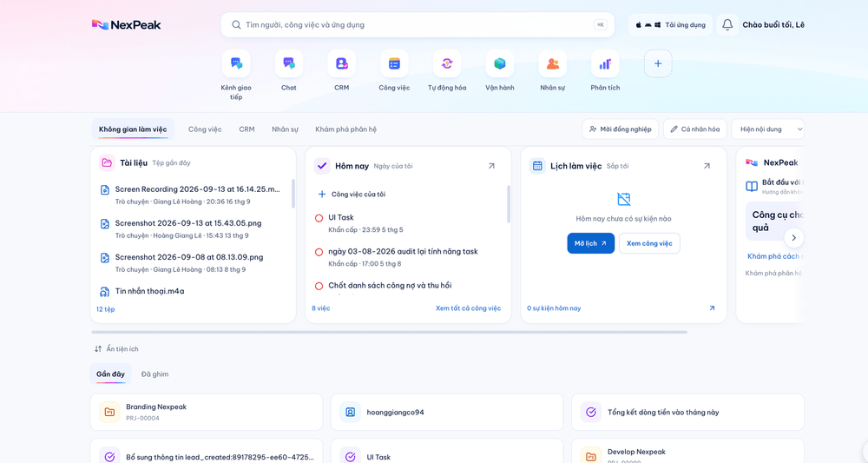Viewport: 868px width, 463px height.
Task: Add a task with Công việc của tôi
Action: click(352, 195)
